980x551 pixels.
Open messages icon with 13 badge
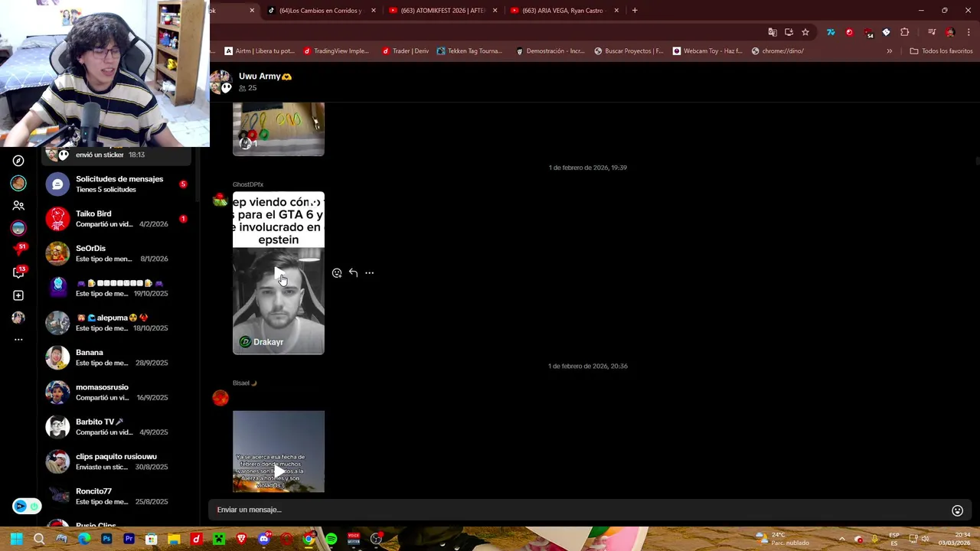click(19, 272)
